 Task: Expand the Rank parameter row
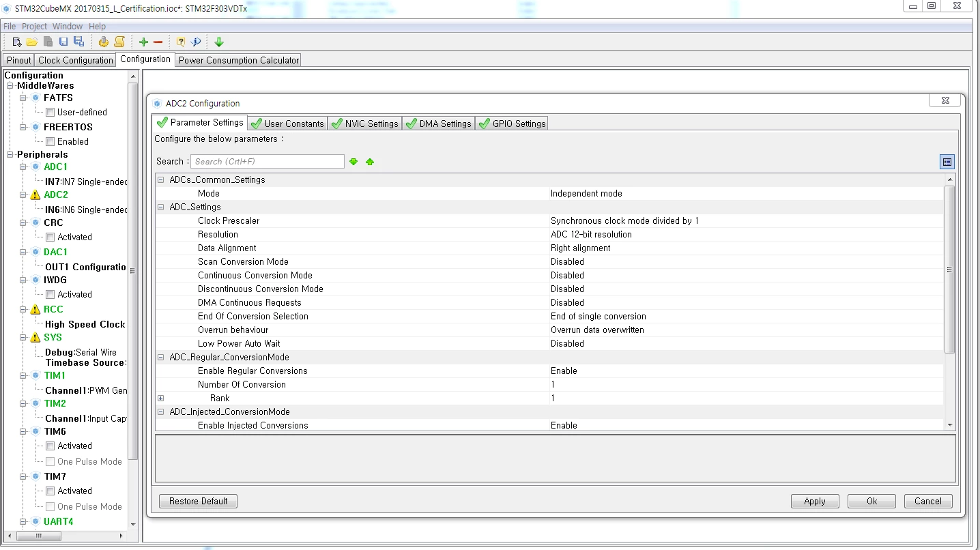[x=161, y=399]
